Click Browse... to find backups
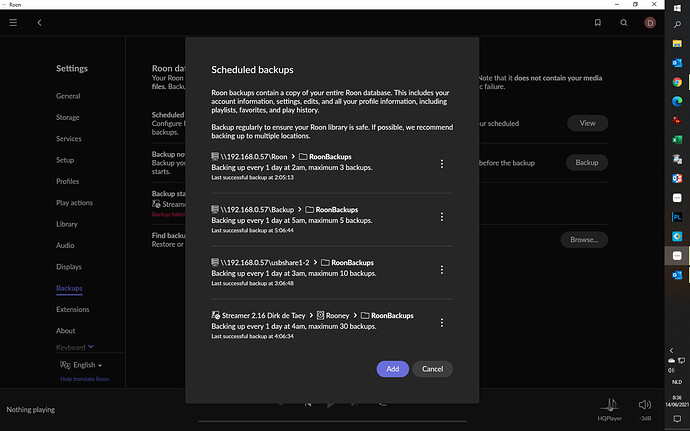The width and height of the screenshot is (690, 431). (x=584, y=239)
